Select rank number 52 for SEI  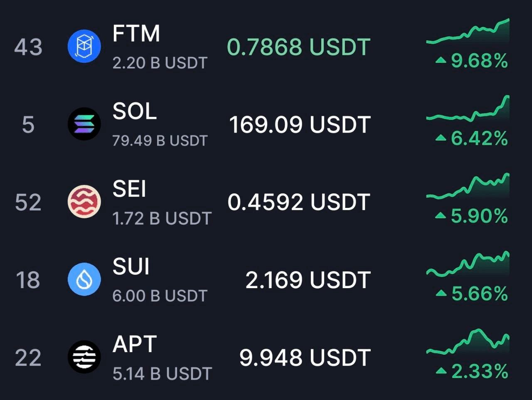28,202
